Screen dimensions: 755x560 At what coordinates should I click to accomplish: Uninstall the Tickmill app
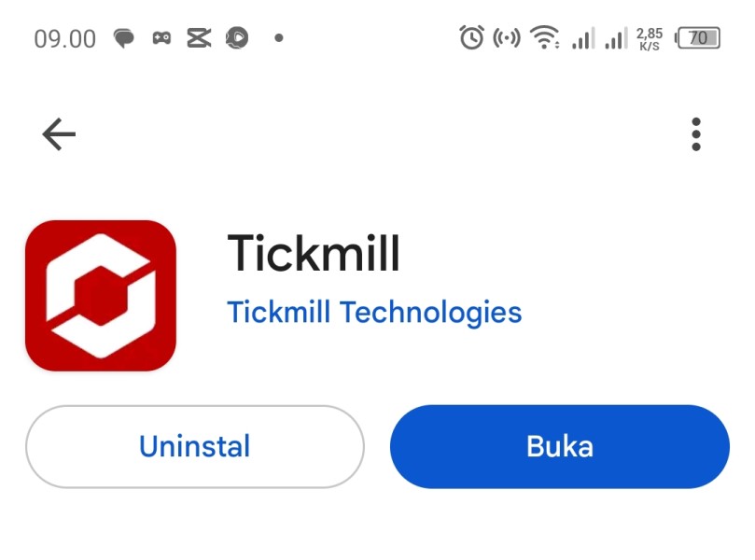(194, 446)
